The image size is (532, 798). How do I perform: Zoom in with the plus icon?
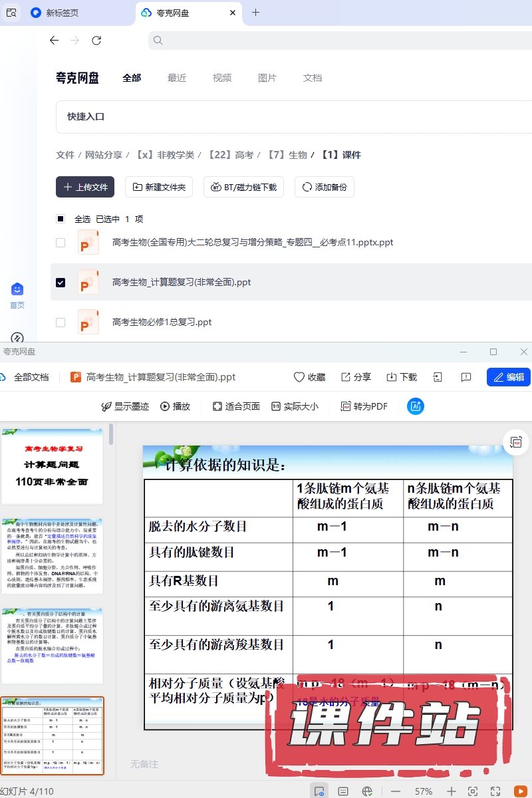(x=452, y=791)
